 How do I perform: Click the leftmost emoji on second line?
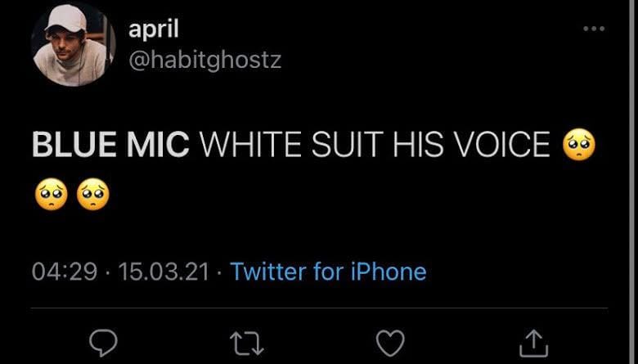49,195
